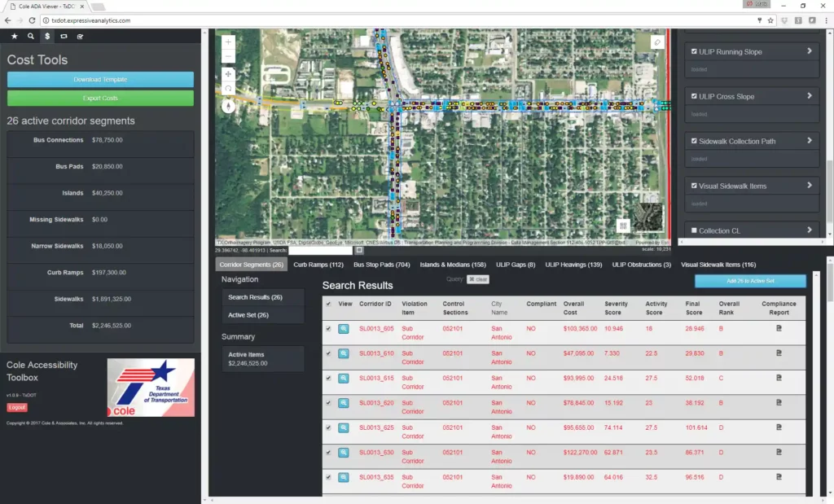Click the red Logout button
Viewport: 834px width, 504px height.
[17, 407]
